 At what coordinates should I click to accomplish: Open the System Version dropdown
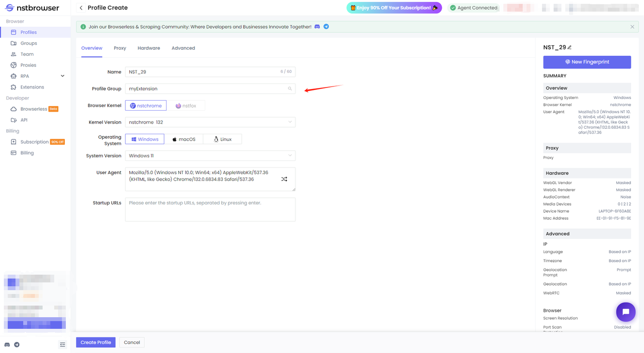coord(210,156)
